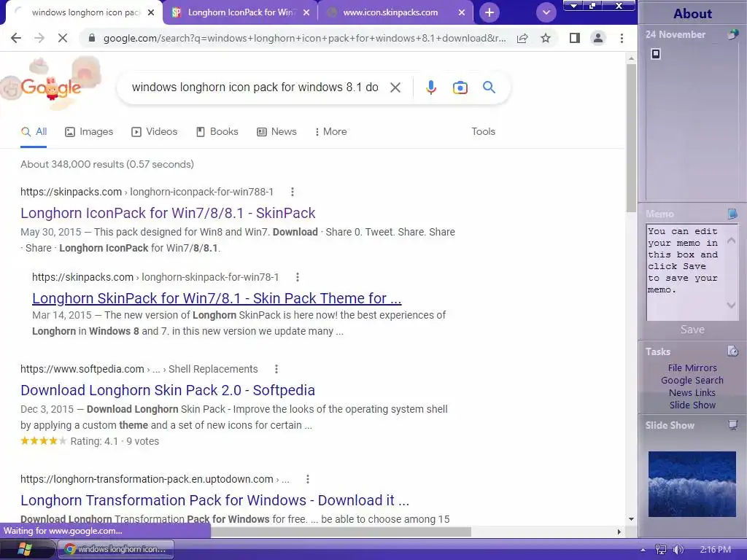
Task: Switch to the Images results tab
Action: click(x=89, y=132)
